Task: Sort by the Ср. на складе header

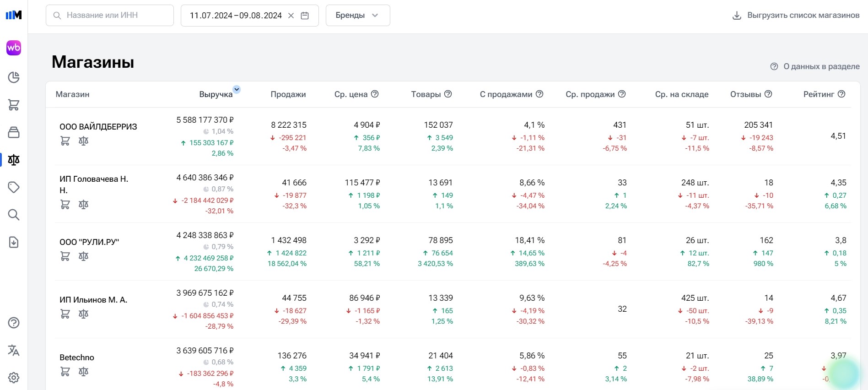Action: (682, 94)
